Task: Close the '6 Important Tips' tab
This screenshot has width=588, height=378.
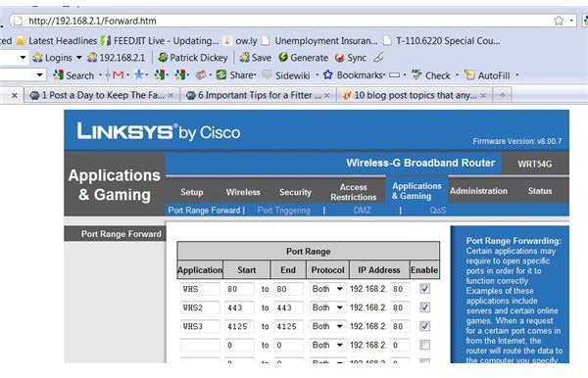Action: (x=327, y=96)
